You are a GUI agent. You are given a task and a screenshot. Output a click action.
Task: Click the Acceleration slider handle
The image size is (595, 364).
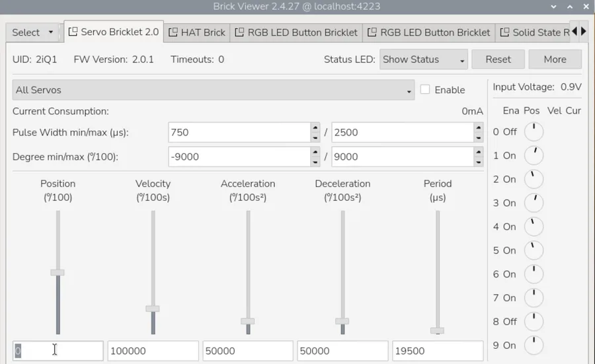point(248,321)
